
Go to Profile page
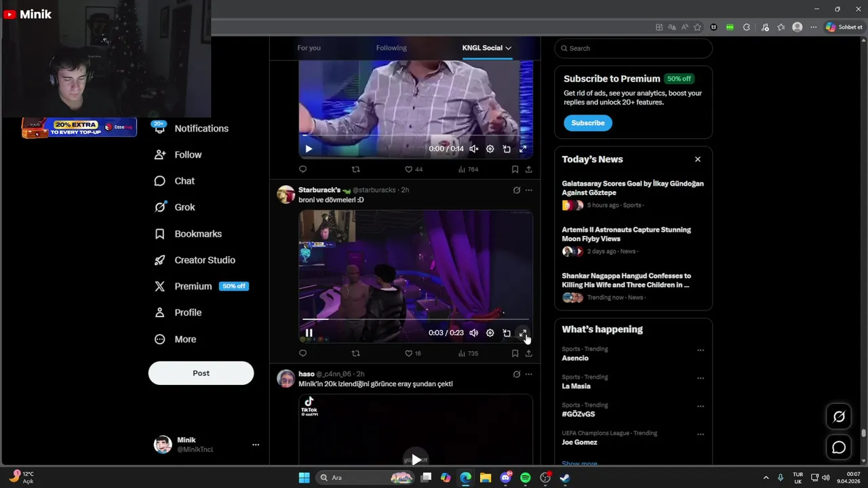[x=178, y=312]
